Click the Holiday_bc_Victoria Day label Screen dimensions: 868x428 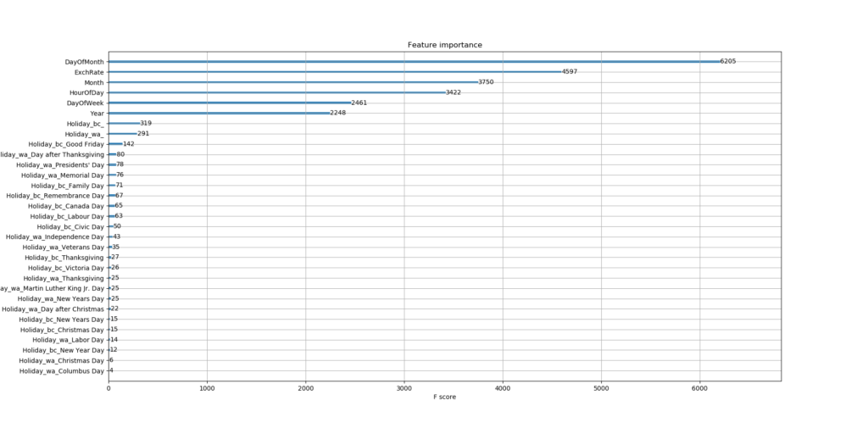pyautogui.click(x=66, y=268)
